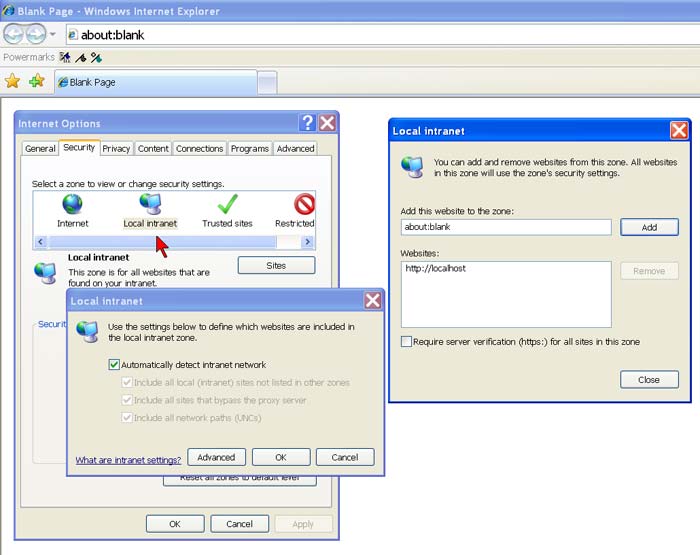
Task: Click the Internet Options help question mark
Action: [308, 123]
